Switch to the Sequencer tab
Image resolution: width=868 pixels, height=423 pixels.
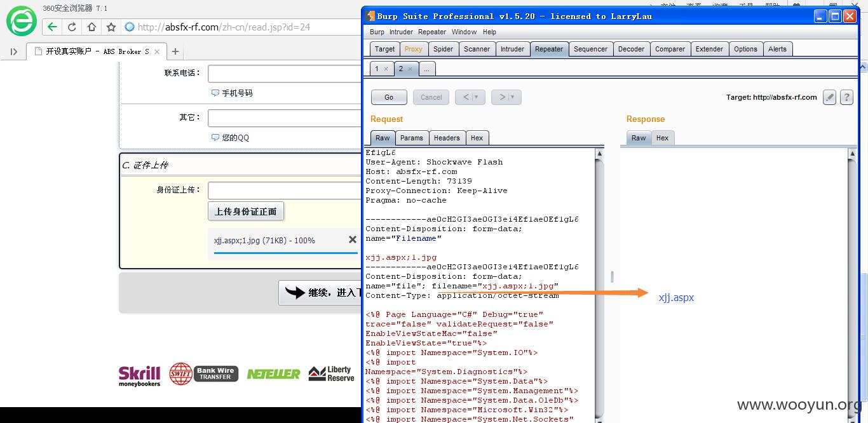590,49
